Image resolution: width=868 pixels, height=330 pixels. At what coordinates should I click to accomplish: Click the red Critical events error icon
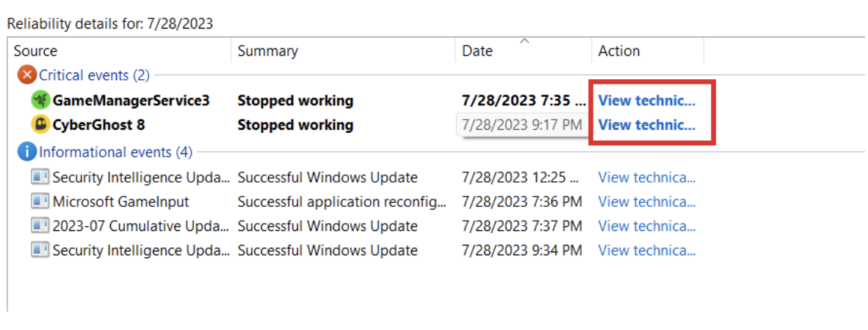[27, 75]
